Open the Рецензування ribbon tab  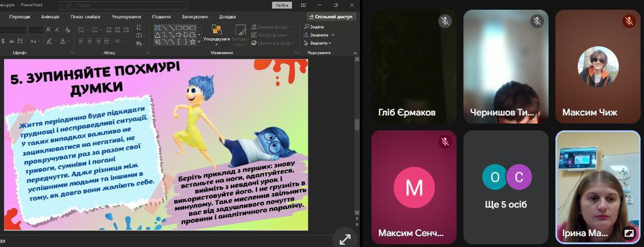click(x=126, y=17)
